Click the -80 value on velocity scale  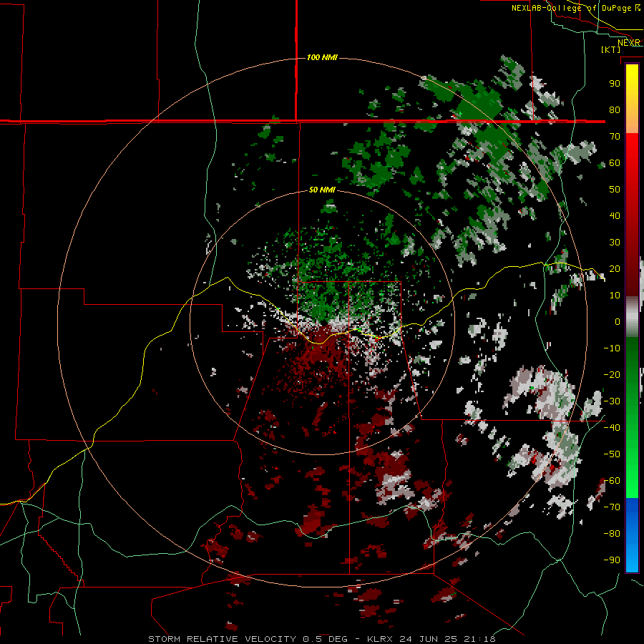612,534
